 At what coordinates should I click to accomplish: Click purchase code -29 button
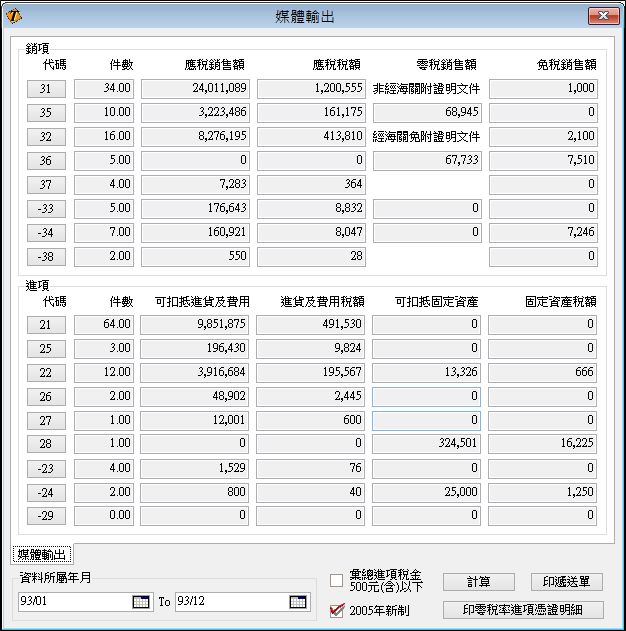click(x=46, y=516)
